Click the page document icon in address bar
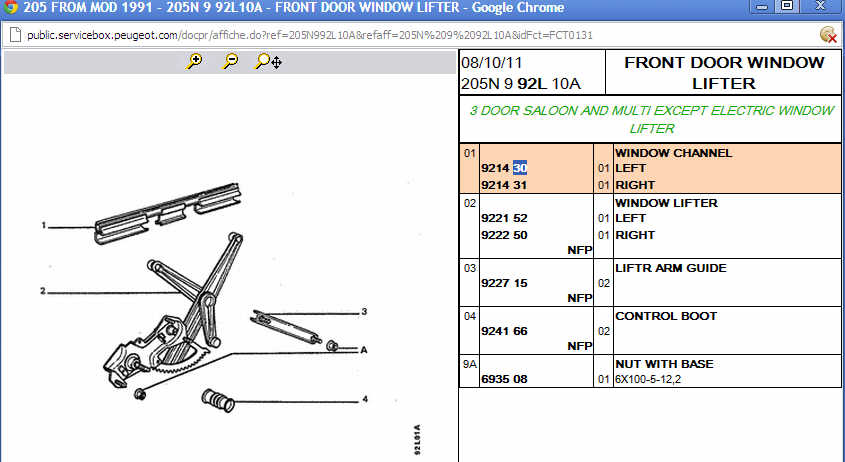The width and height of the screenshot is (845, 462). click(x=16, y=35)
